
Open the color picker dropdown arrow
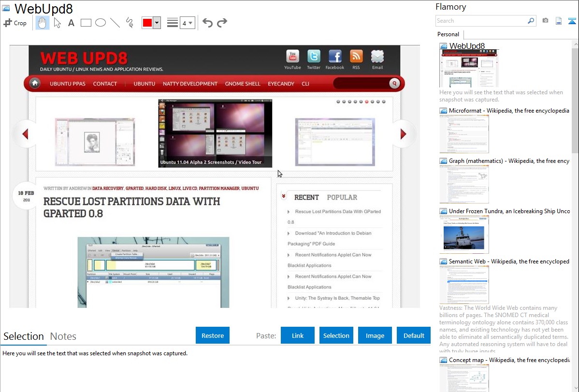(157, 23)
